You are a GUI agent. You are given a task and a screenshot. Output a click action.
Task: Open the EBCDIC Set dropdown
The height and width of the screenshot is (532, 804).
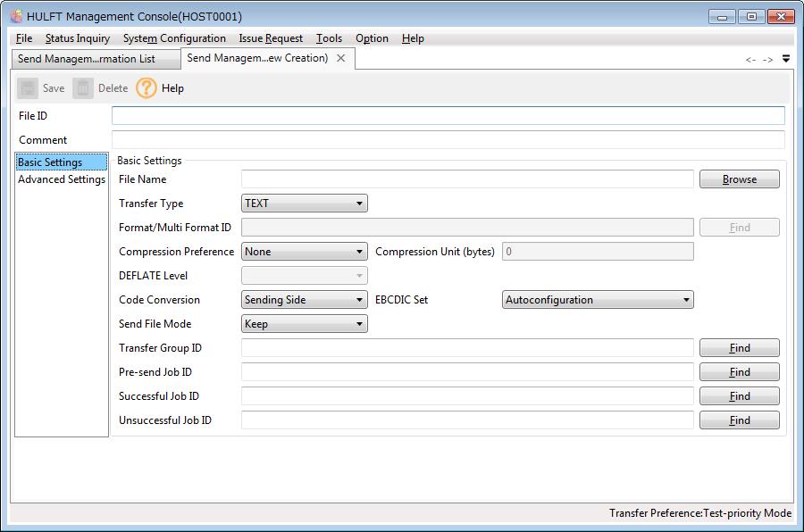(x=598, y=300)
